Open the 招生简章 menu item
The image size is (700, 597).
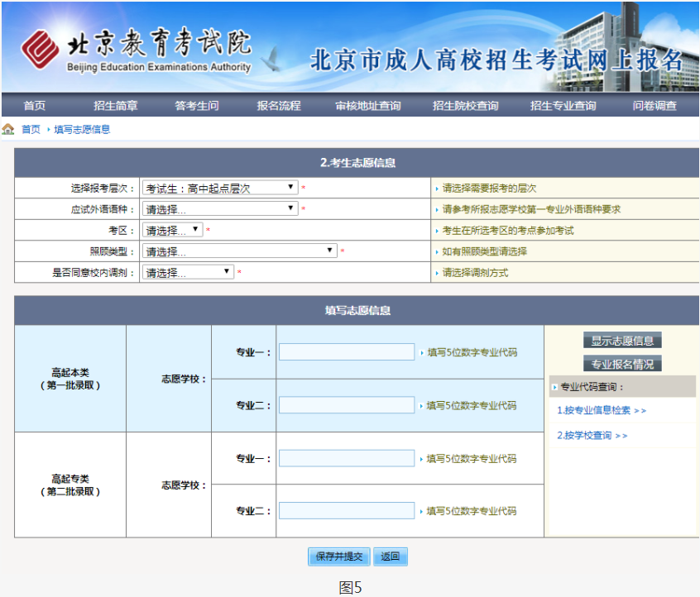tap(115, 106)
